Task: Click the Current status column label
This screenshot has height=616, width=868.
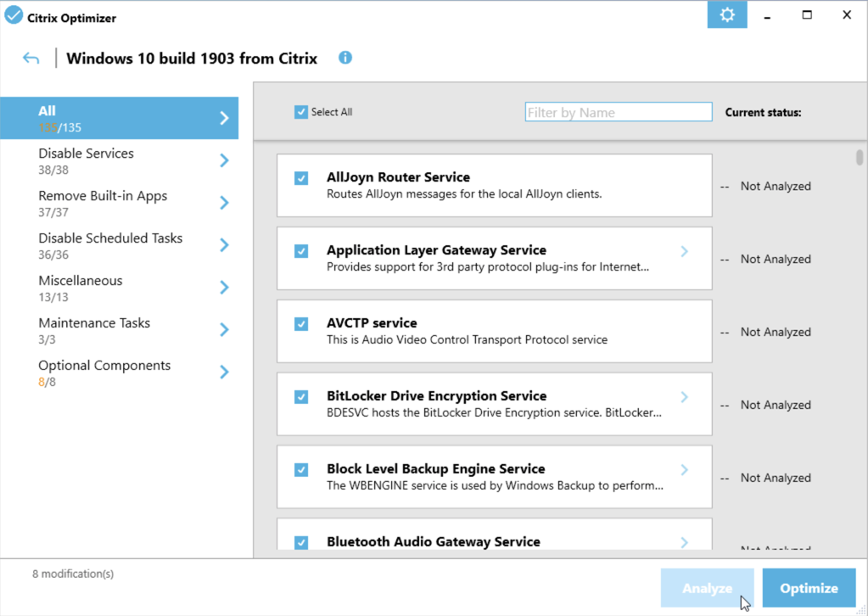Action: (x=763, y=112)
